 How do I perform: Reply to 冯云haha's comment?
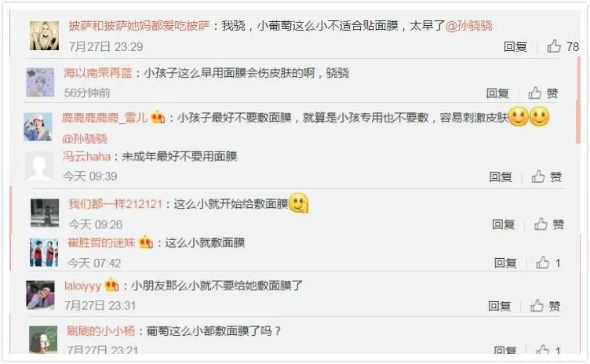[501, 177]
